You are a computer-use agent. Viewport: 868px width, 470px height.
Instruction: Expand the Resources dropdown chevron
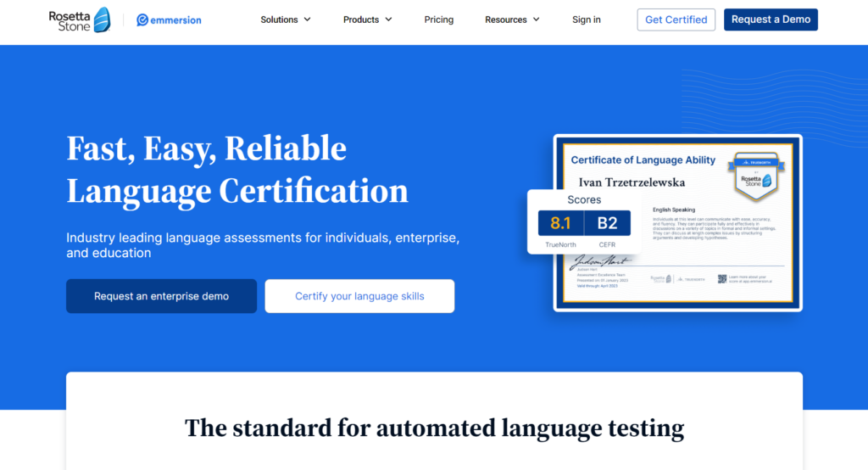point(536,20)
